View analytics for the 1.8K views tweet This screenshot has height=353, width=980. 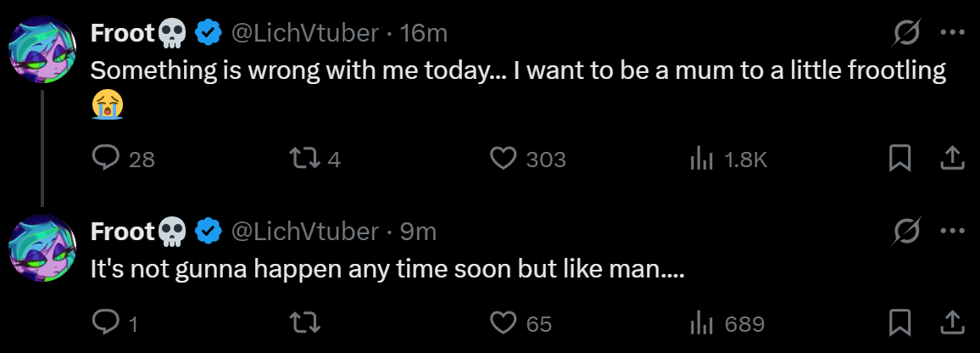tap(703, 159)
